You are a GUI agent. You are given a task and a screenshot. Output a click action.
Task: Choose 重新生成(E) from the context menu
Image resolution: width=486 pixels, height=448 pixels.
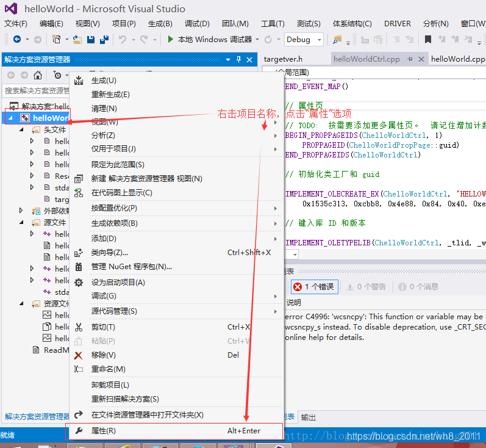tap(176, 95)
